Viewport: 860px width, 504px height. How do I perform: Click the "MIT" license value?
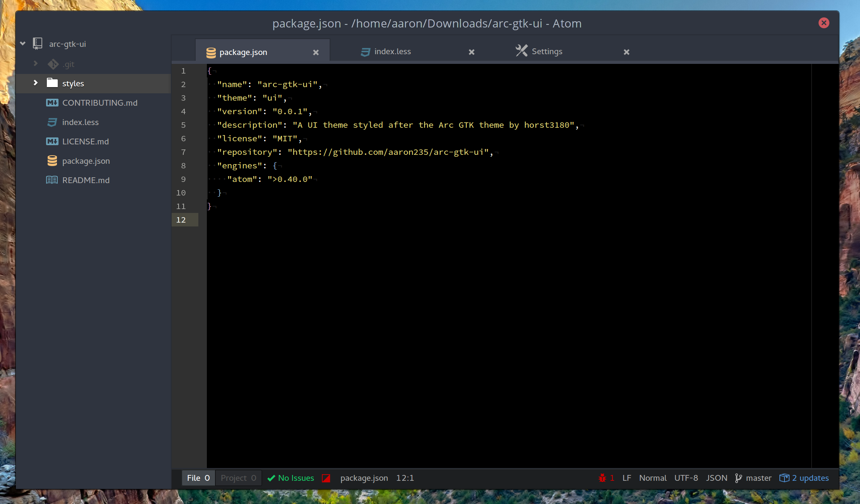[x=285, y=139]
